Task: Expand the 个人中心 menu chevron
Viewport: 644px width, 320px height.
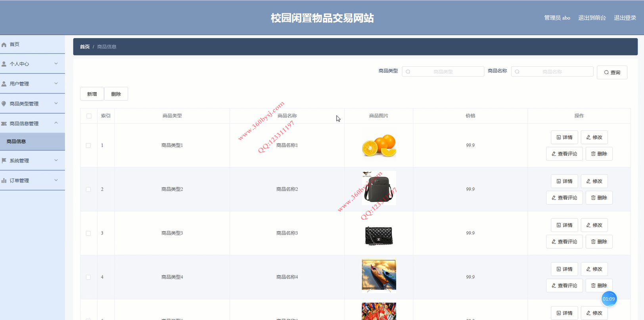Action: click(x=56, y=63)
